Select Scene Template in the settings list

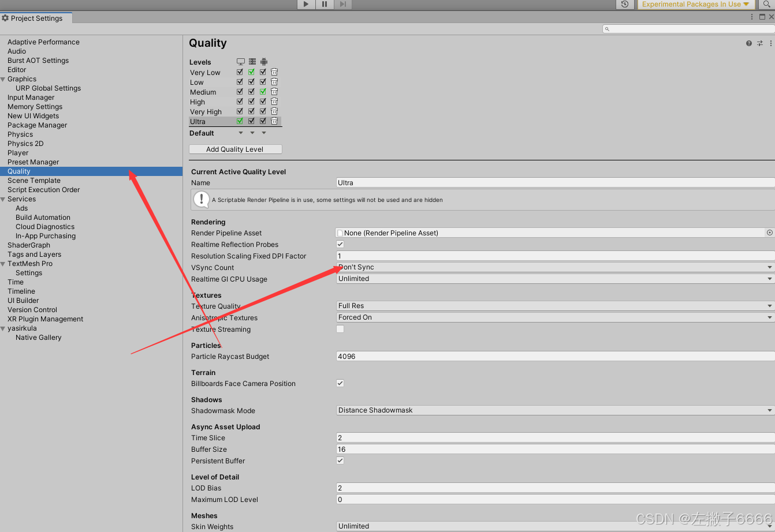click(x=33, y=180)
